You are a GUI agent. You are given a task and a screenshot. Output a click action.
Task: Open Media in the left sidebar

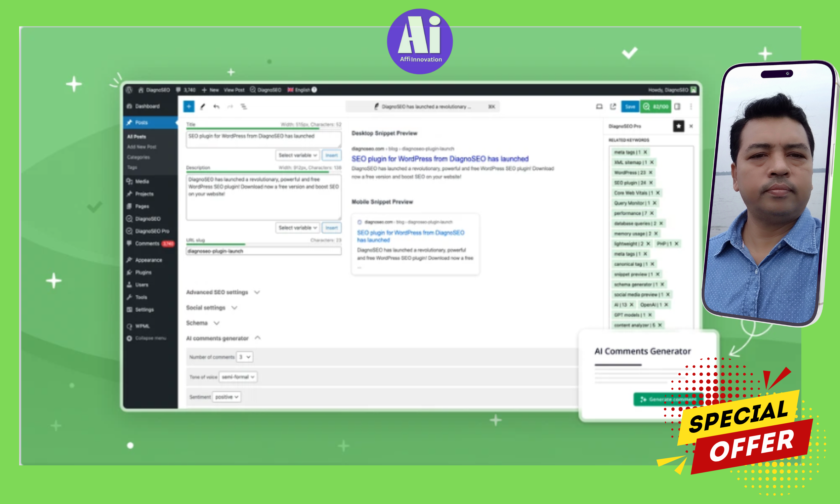tap(151, 181)
